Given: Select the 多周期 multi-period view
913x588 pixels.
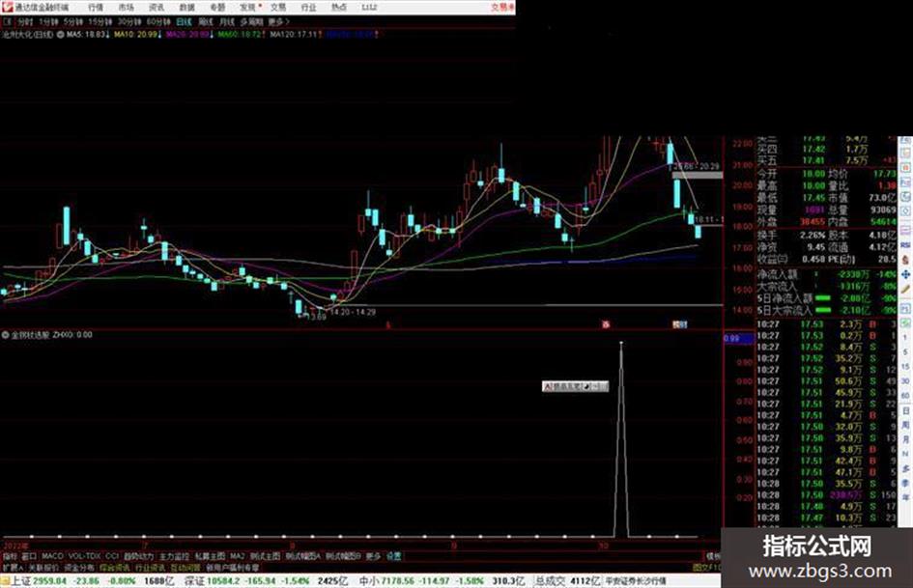Looking at the screenshot, I should click(x=251, y=21).
